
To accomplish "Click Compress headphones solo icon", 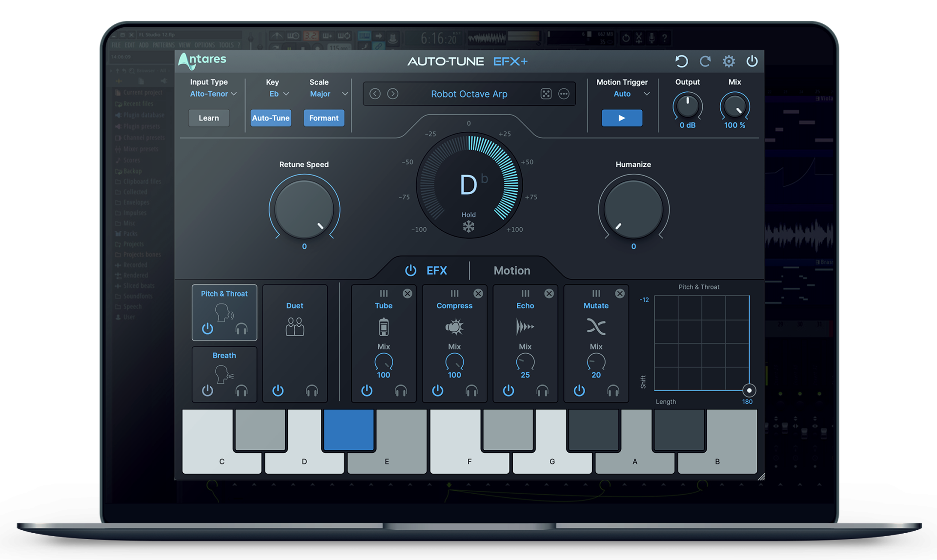I will point(471,391).
